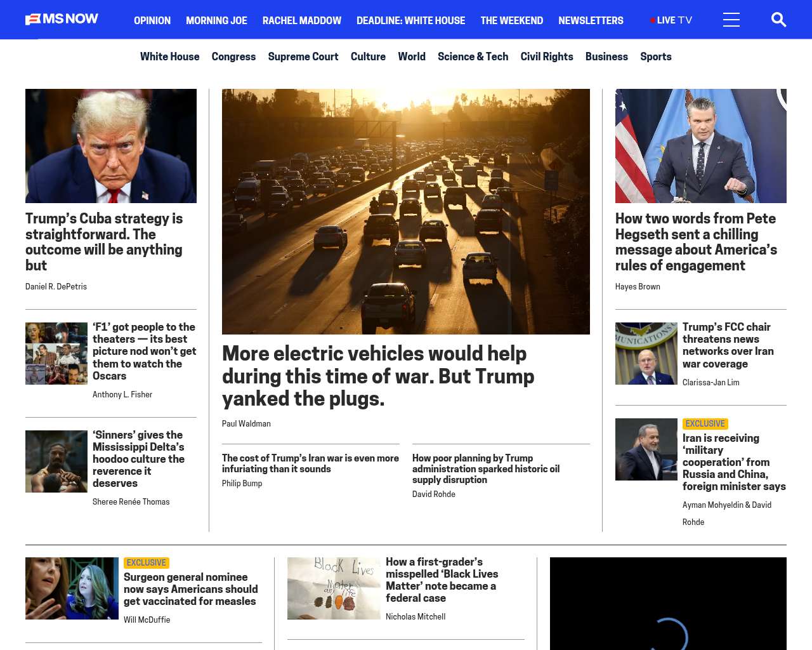812x650 pixels.
Task: View author Paul Waldman
Action: (x=246, y=424)
